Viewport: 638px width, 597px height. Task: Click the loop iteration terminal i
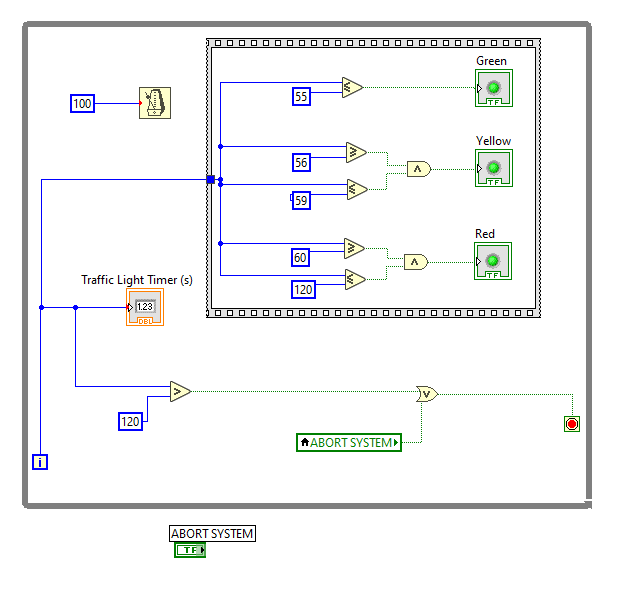coord(40,462)
